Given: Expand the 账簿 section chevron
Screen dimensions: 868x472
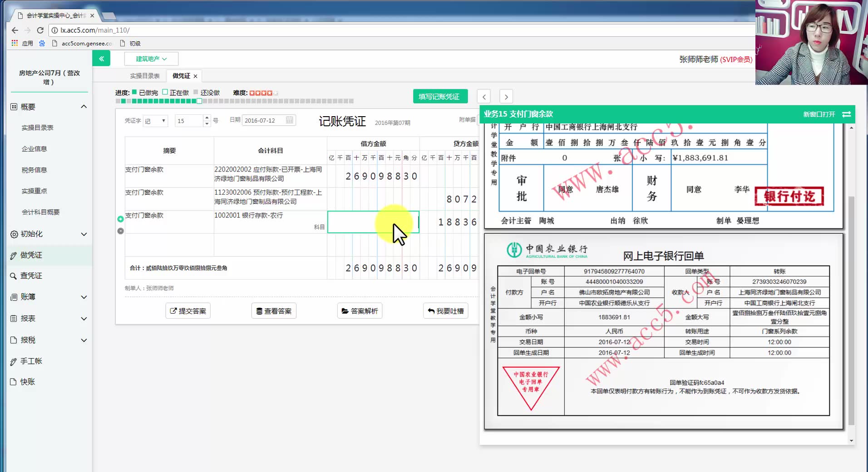Looking at the screenshot, I should click(x=84, y=297).
